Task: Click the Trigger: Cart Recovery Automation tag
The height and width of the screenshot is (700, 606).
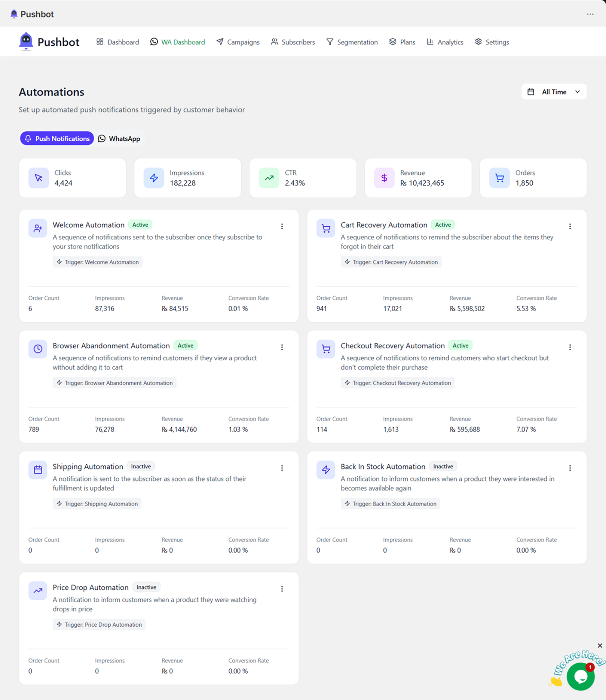Action: 391,262
